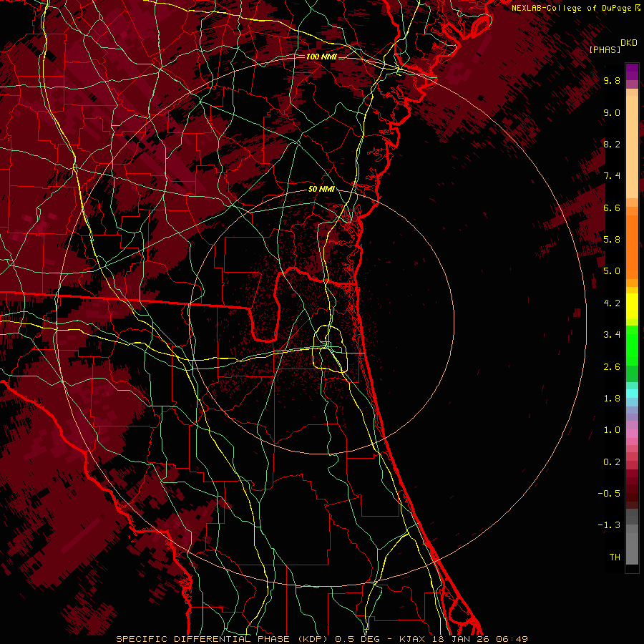
Task: Click the cyan segment of the color bar
Action: click(632, 394)
